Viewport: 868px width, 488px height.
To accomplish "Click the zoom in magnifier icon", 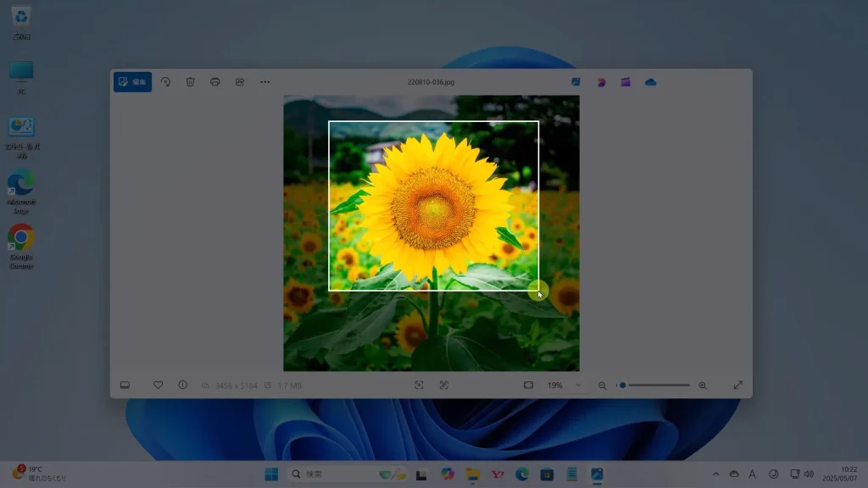I will (x=703, y=385).
